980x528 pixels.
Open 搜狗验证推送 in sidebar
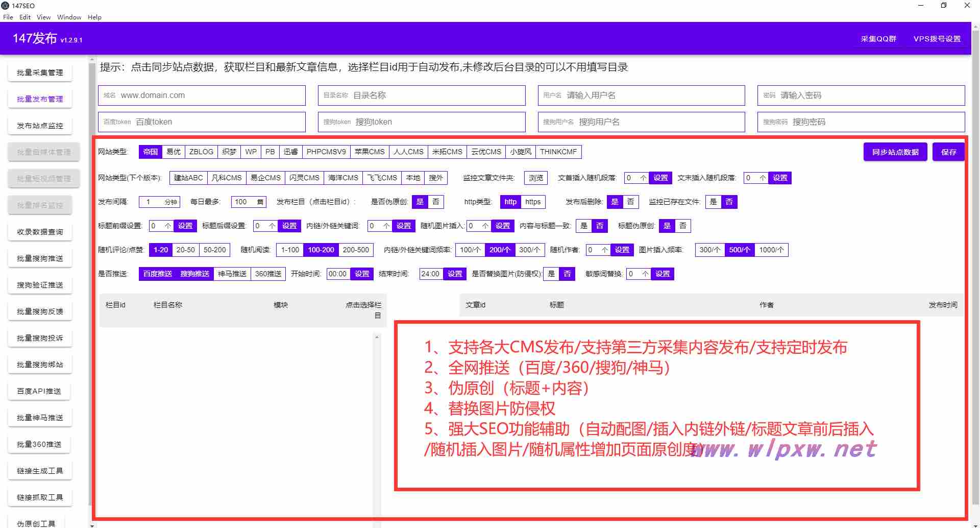pyautogui.click(x=40, y=285)
